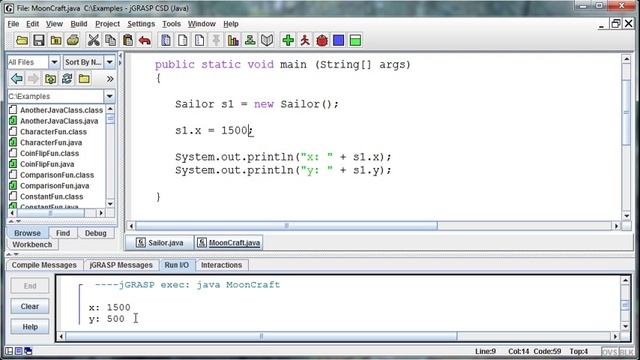Expand the C:\Examples path dropdown
Viewport: 640px width, 360px height.
pyautogui.click(x=109, y=96)
